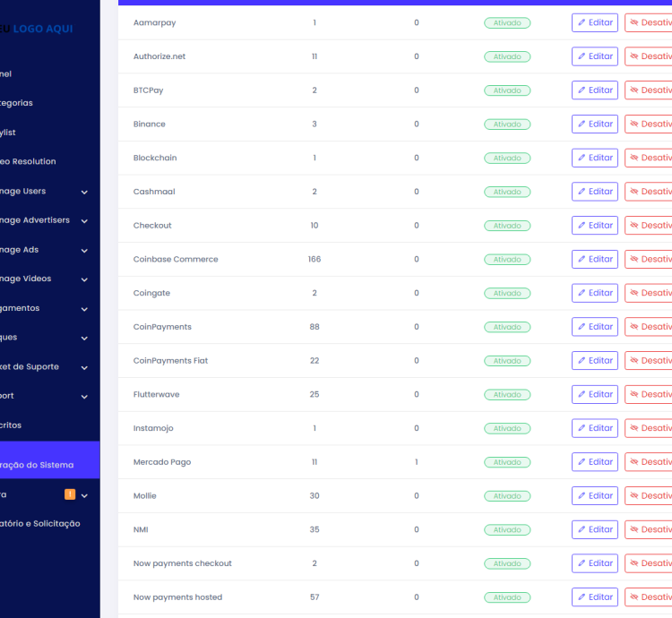This screenshot has height=618, width=672.
Task: Click the pencil icon in the Aamarpay row
Action: click(582, 22)
